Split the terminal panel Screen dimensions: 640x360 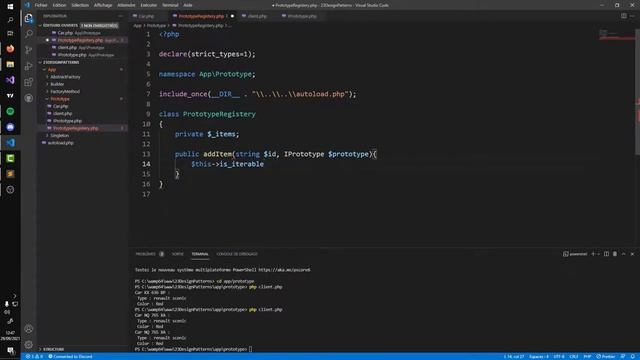606,254
